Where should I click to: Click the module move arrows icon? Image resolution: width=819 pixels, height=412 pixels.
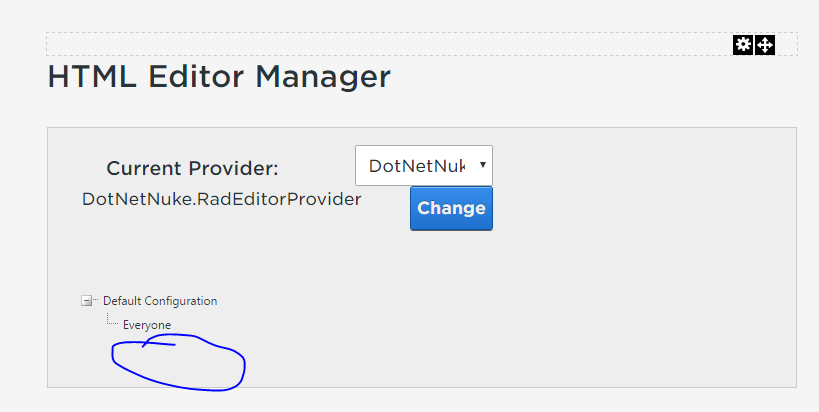[765, 44]
